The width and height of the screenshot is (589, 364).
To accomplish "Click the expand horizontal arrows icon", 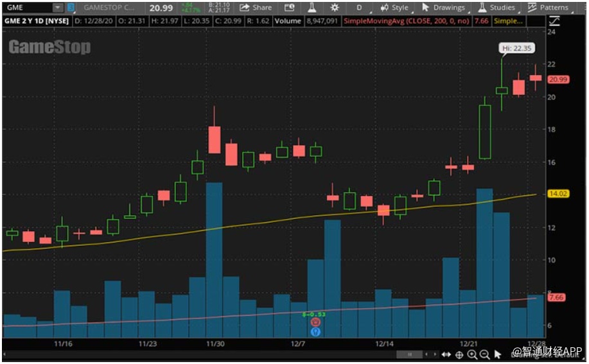I will point(446,354).
